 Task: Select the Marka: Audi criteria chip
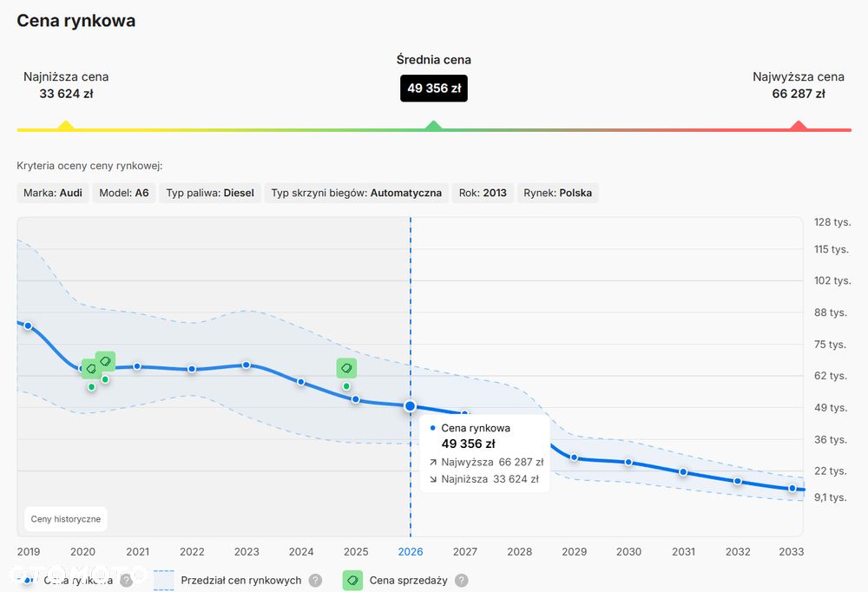pyautogui.click(x=53, y=193)
